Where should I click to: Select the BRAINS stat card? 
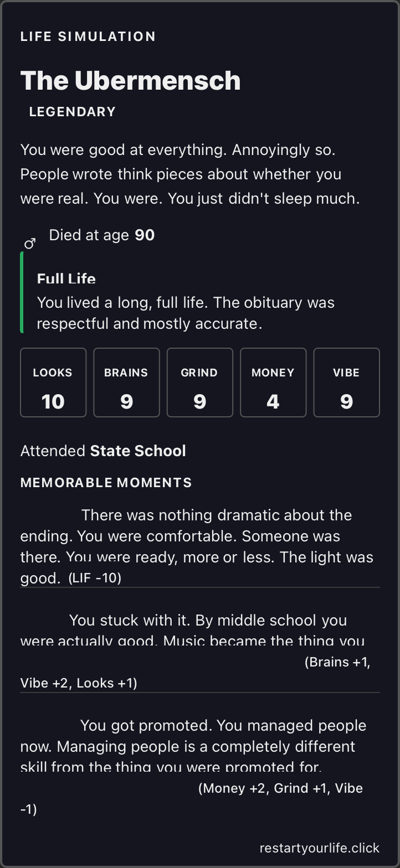(x=126, y=383)
